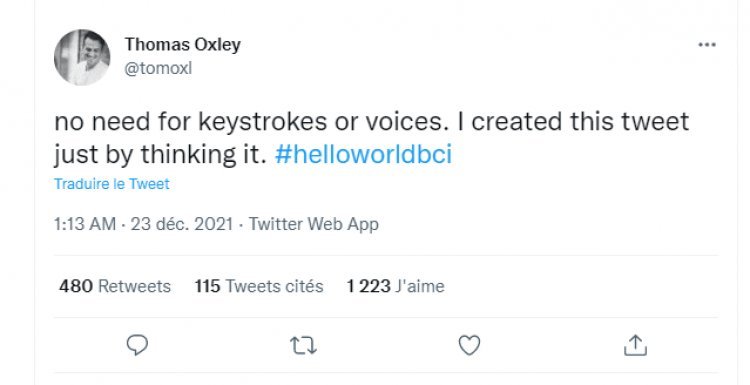The image size is (750, 385).
Task: Click the word Retweets in stats row
Action: (134, 286)
